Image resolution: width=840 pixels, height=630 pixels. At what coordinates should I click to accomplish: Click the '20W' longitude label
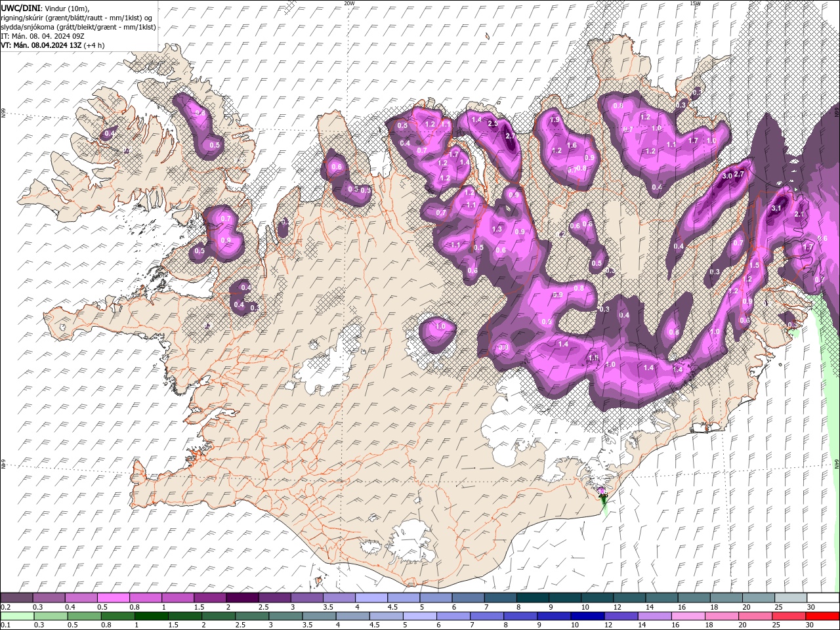[x=349, y=3]
